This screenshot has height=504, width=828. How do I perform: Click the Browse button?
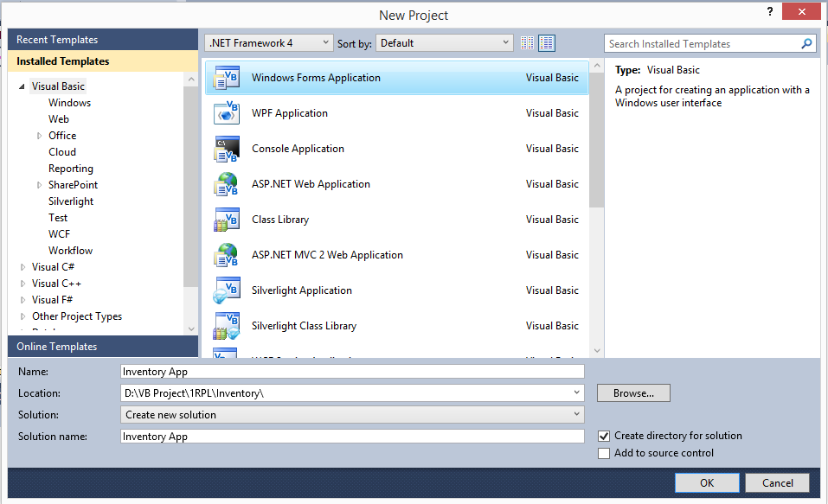coord(632,392)
